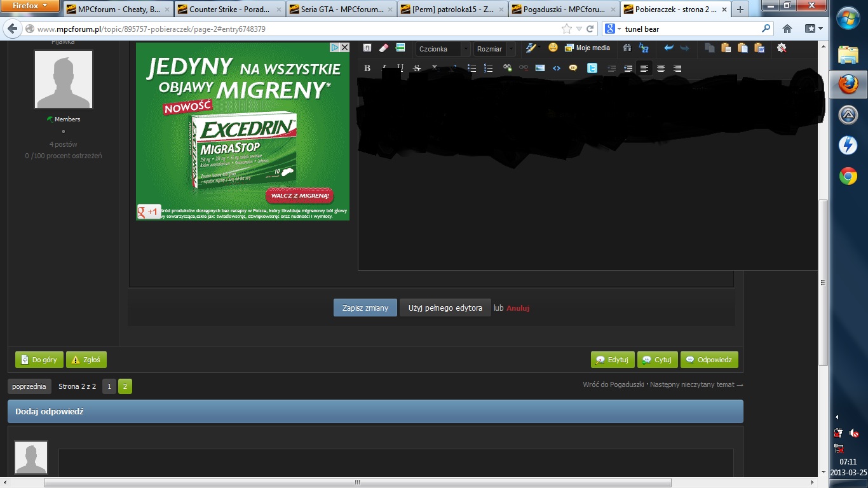Image resolution: width=868 pixels, height=488 pixels.
Task: Click the Anuluj link
Action: (x=518, y=308)
